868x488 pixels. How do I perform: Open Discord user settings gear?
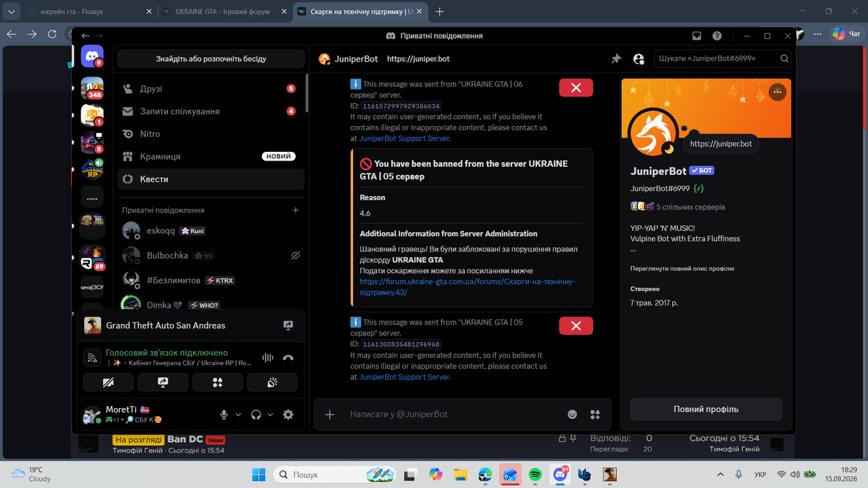[288, 415]
